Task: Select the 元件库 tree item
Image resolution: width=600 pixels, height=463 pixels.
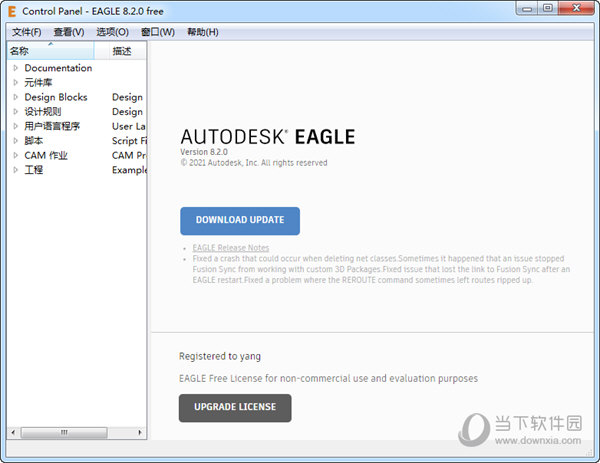Action: [38, 83]
